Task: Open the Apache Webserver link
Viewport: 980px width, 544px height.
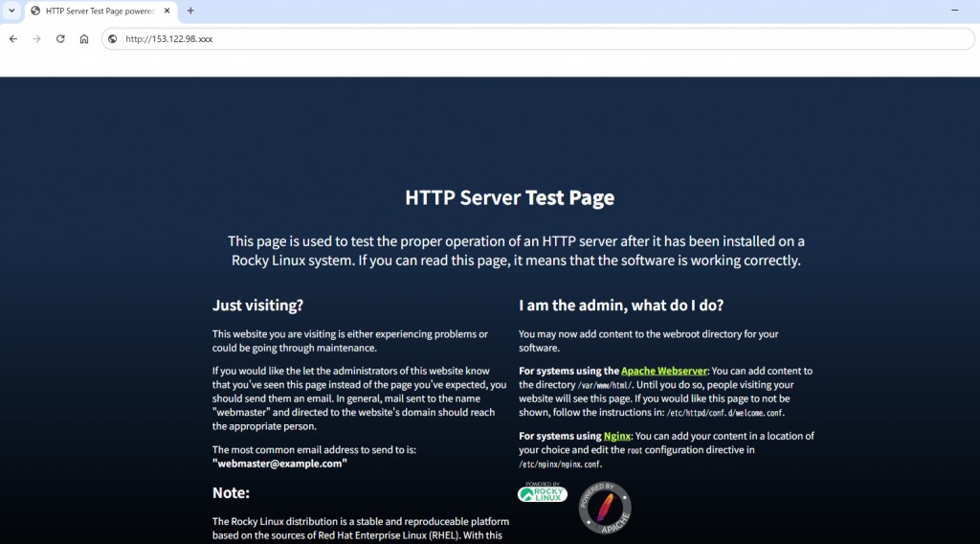Action: pos(664,371)
